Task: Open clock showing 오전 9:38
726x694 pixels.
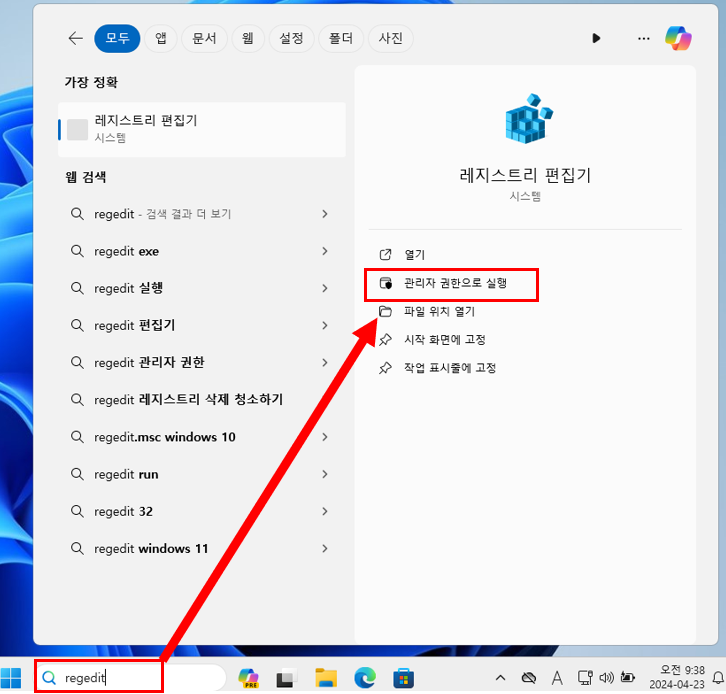Action: (x=677, y=677)
